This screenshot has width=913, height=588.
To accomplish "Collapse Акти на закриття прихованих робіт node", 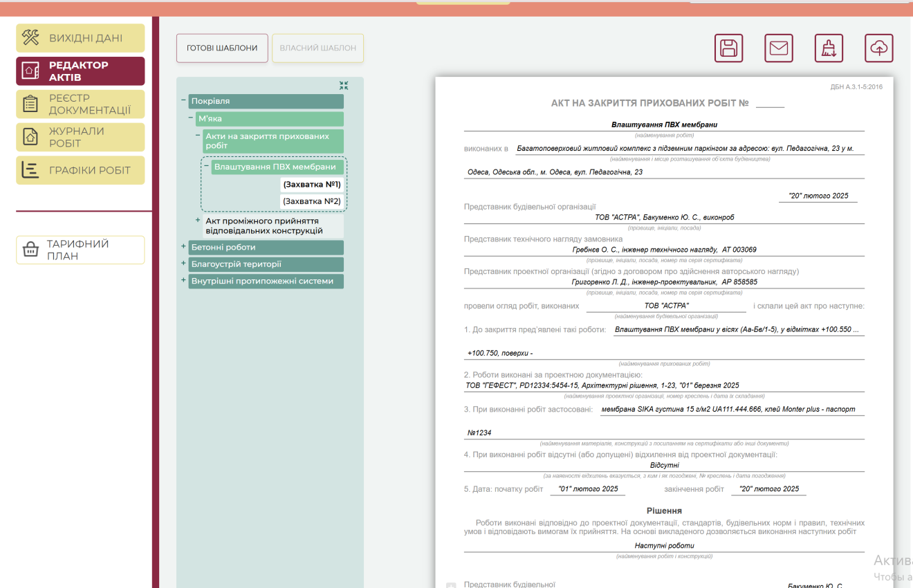I will click(x=197, y=136).
